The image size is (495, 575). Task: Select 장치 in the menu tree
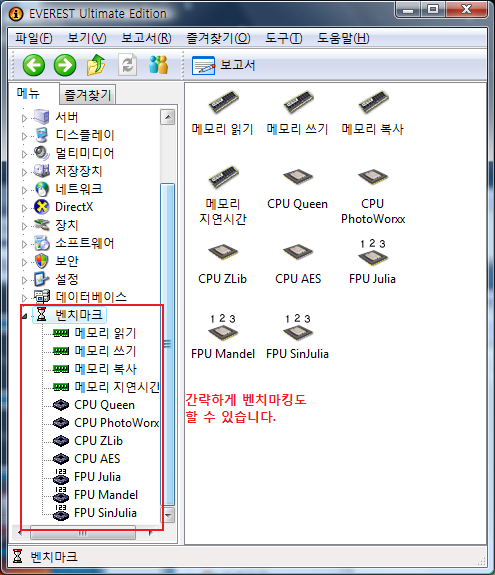(x=66, y=225)
